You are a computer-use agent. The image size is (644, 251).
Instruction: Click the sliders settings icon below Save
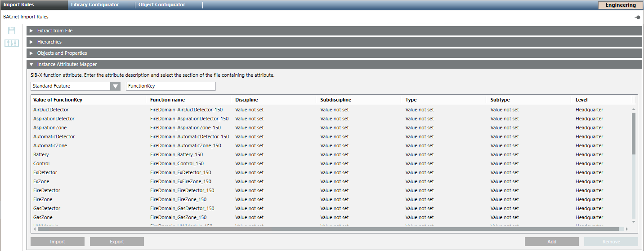[x=12, y=43]
